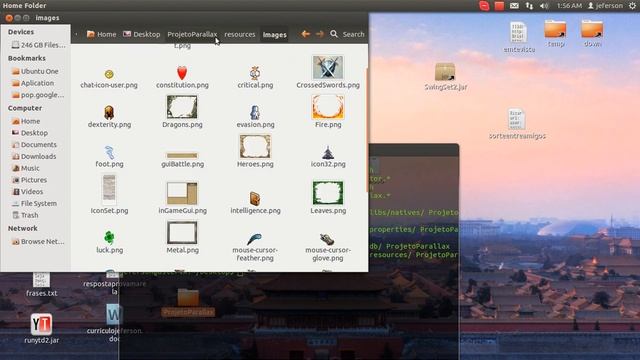Image resolution: width=640 pixels, height=360 pixels.
Task: Navigate to Home in path bar
Action: pyautogui.click(x=102, y=34)
